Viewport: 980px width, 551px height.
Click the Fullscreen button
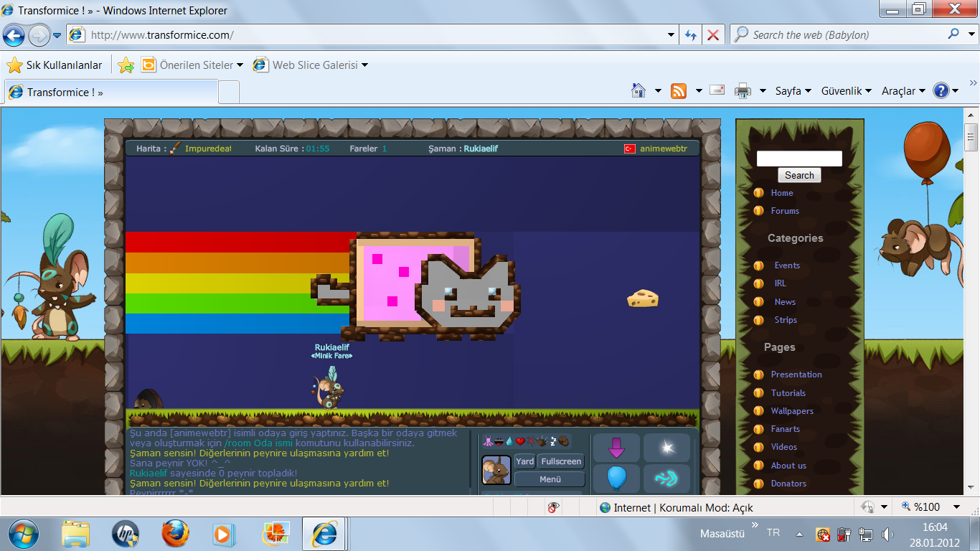tap(561, 461)
